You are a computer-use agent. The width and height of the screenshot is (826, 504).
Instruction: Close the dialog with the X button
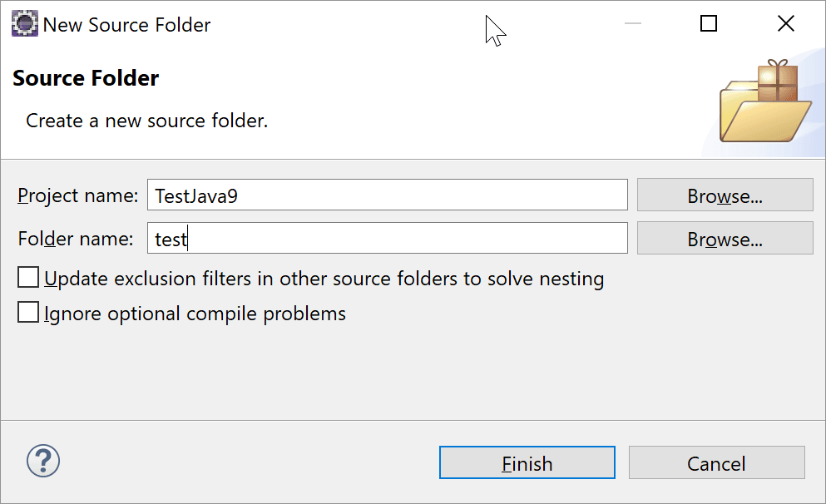pyautogui.click(x=785, y=23)
